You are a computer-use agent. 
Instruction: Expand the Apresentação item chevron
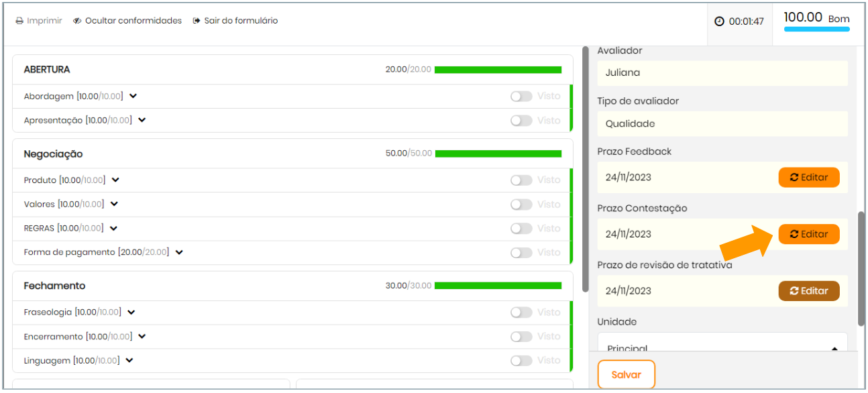tap(142, 120)
